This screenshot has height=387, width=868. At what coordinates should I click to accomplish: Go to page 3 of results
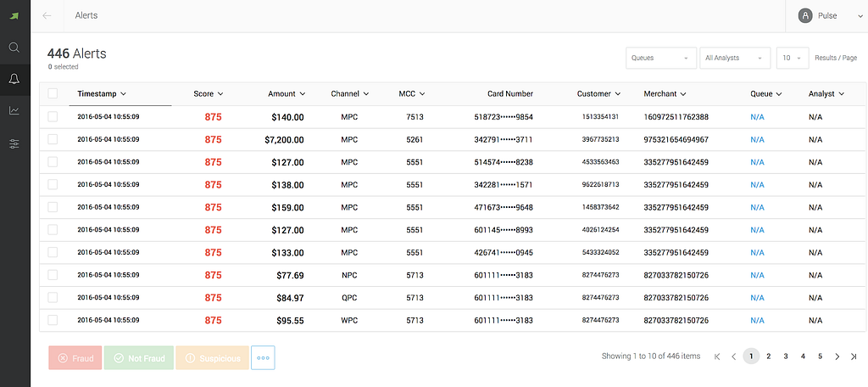[x=786, y=356]
